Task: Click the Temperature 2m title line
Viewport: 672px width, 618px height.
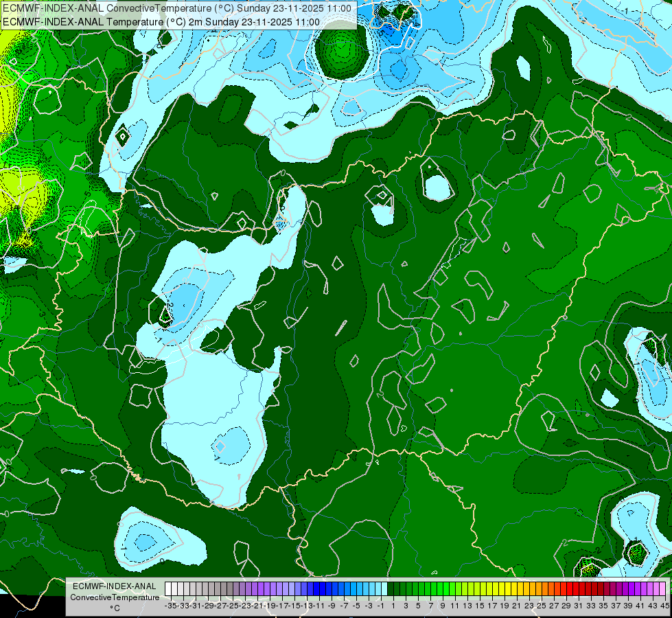Action: 161,22
